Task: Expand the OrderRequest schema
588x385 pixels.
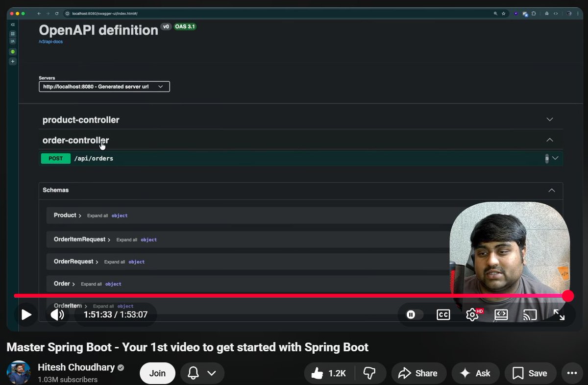Action: (x=76, y=262)
